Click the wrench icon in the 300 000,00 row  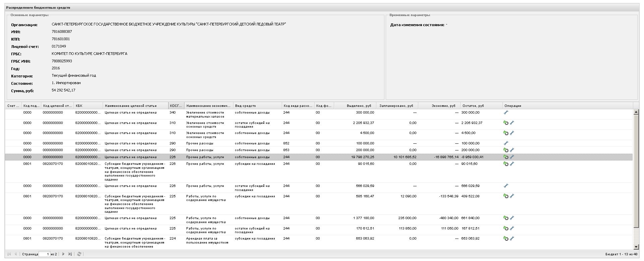(x=506, y=113)
